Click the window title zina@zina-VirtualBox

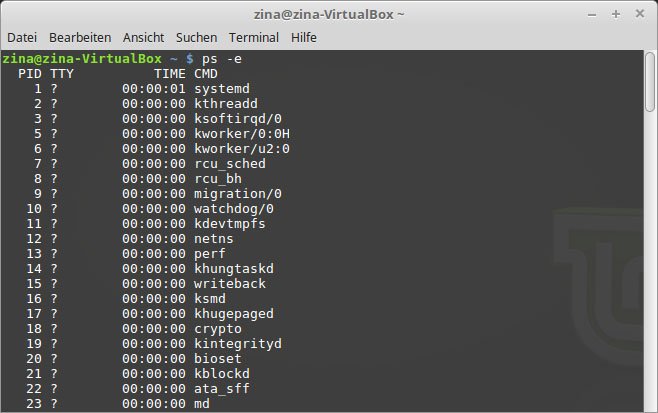pyautogui.click(x=329, y=15)
